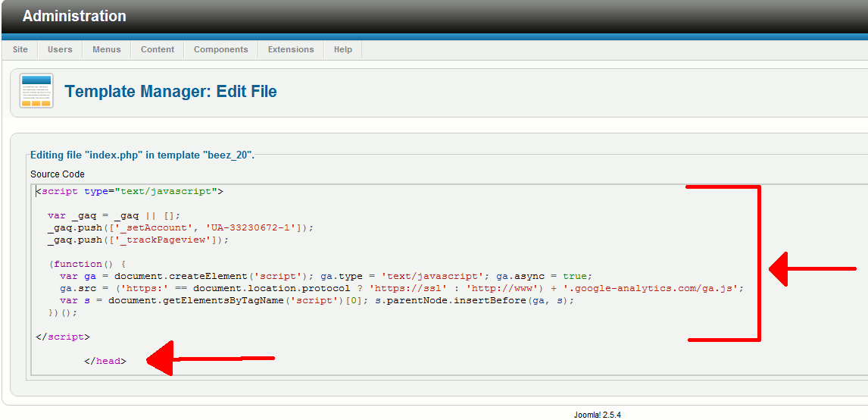This screenshot has height=420, width=868.
Task: Open the Site menu
Action: pyautogui.click(x=20, y=49)
